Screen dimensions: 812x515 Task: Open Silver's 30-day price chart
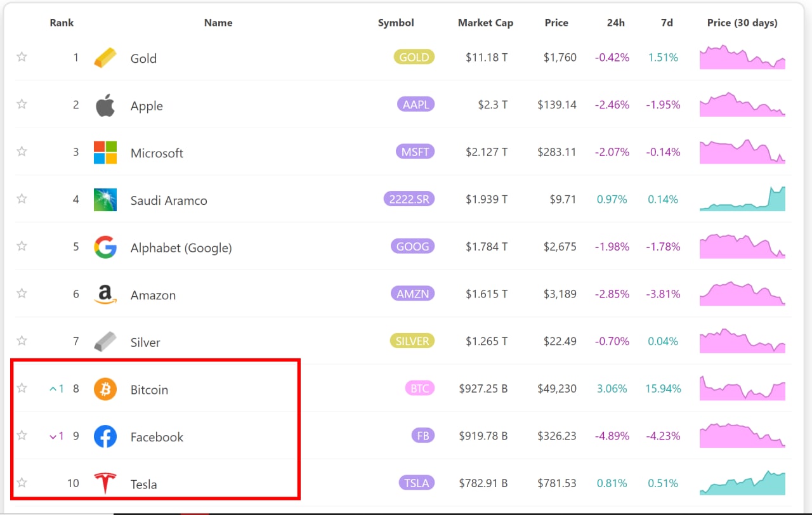coord(742,341)
